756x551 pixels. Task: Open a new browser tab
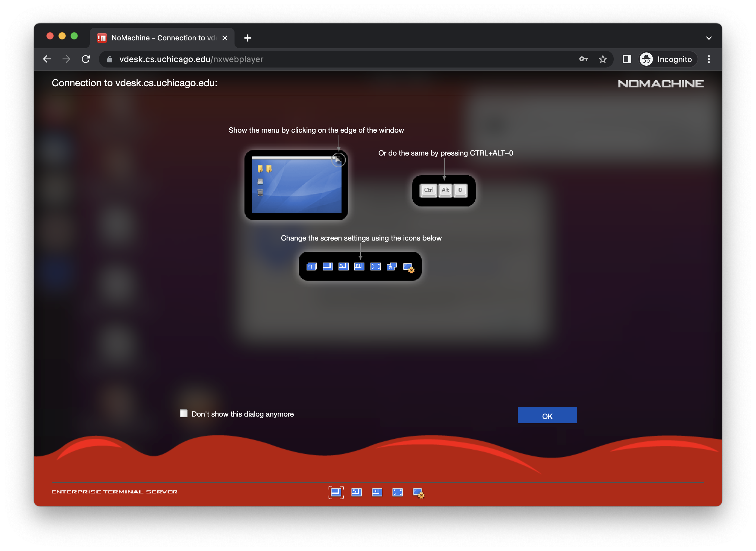tap(247, 38)
